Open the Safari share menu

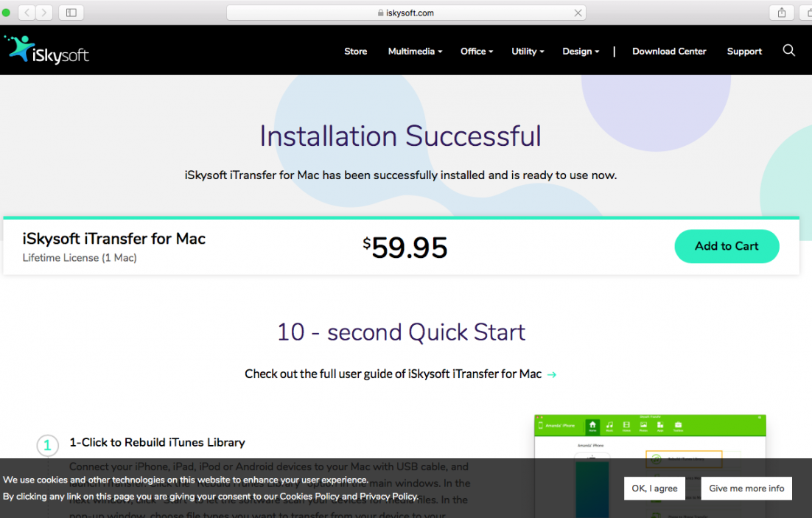pyautogui.click(x=782, y=13)
